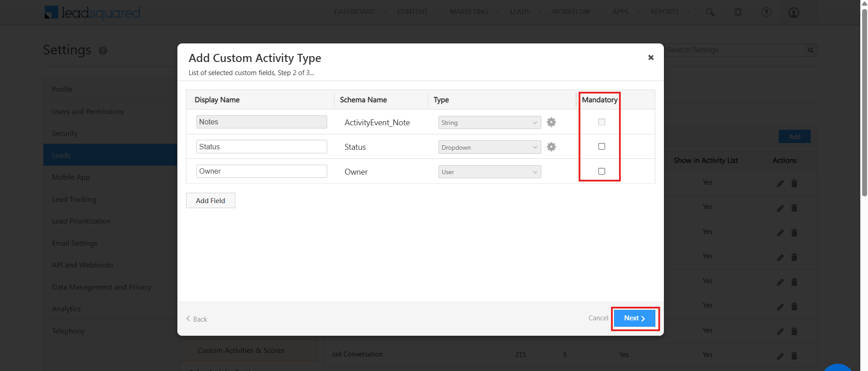Screen dimensions: 868x371
Task: Open user profile avatar icon
Action: coord(794,12)
